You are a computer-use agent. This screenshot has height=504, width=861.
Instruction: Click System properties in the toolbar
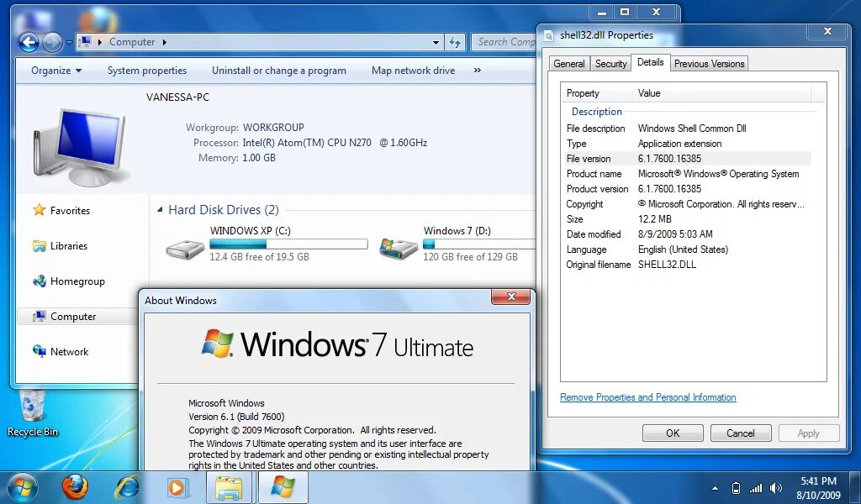(146, 71)
